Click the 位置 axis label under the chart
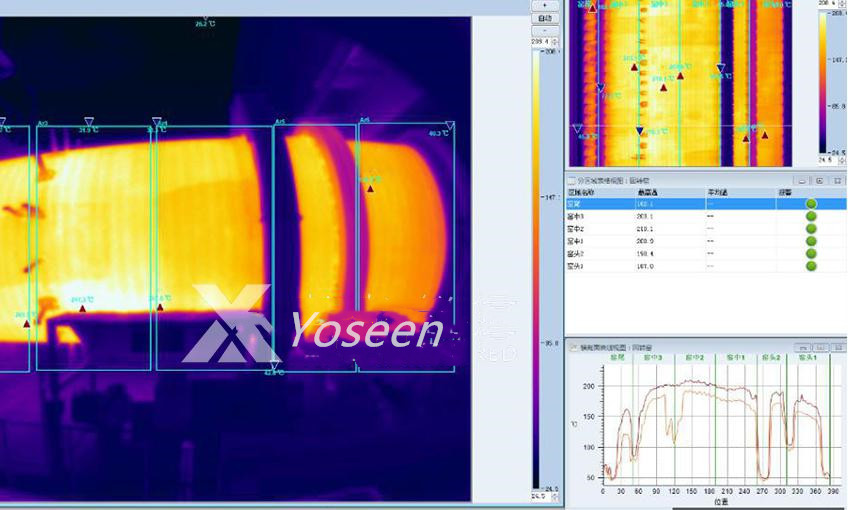The height and width of the screenshot is (510, 848). tap(720, 502)
